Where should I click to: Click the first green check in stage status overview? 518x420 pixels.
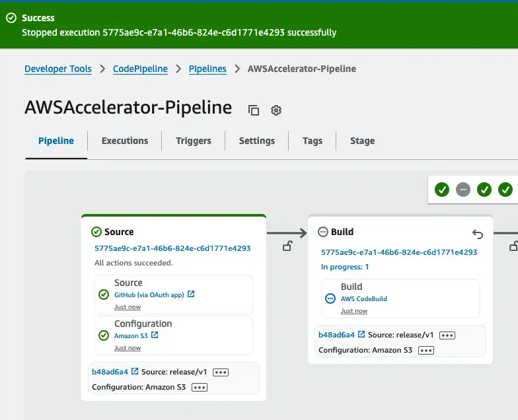(442, 190)
